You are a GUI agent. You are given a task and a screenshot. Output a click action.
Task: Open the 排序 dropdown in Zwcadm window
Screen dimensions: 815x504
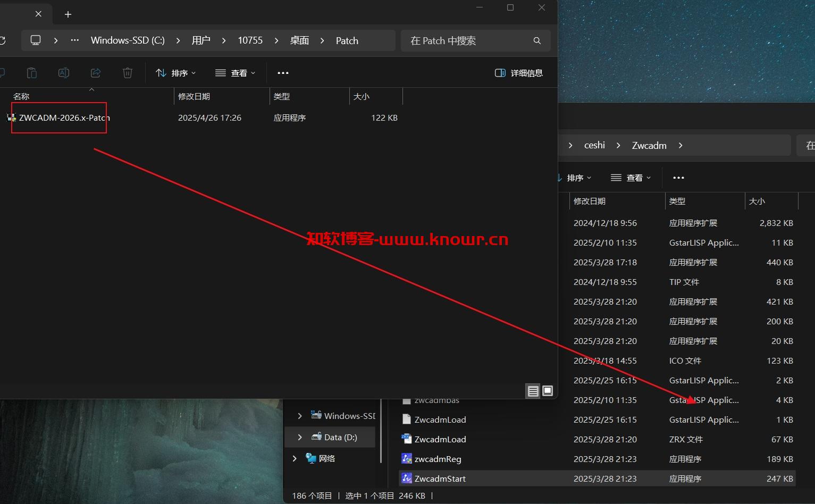pyautogui.click(x=575, y=178)
